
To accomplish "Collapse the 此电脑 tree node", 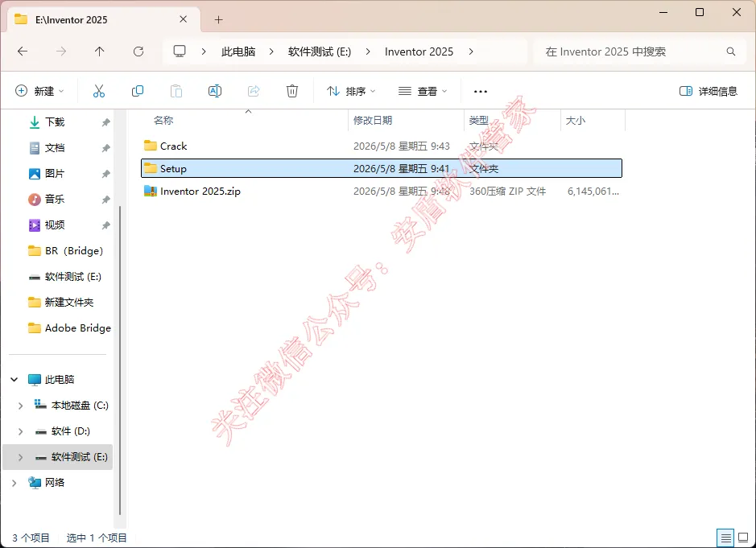I will click(x=14, y=380).
